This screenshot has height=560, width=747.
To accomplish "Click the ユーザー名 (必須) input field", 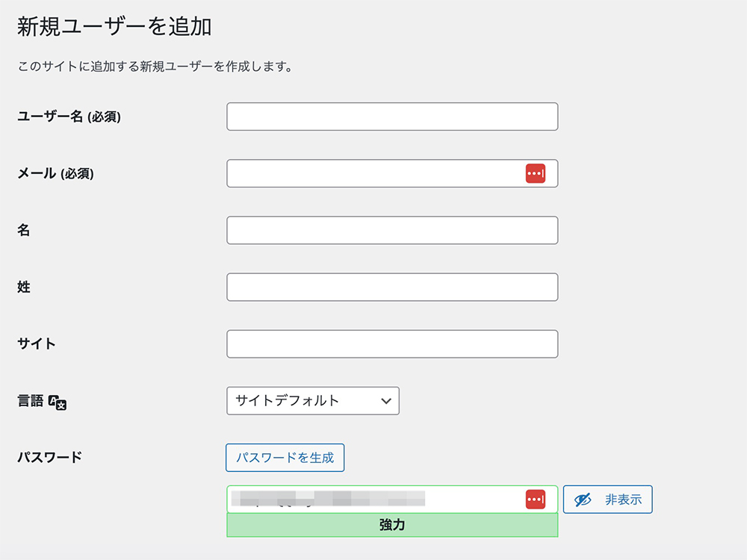I will point(392,116).
